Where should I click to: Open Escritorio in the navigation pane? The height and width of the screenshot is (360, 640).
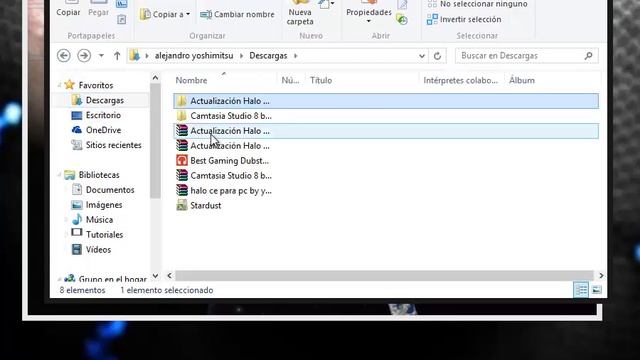[103, 115]
